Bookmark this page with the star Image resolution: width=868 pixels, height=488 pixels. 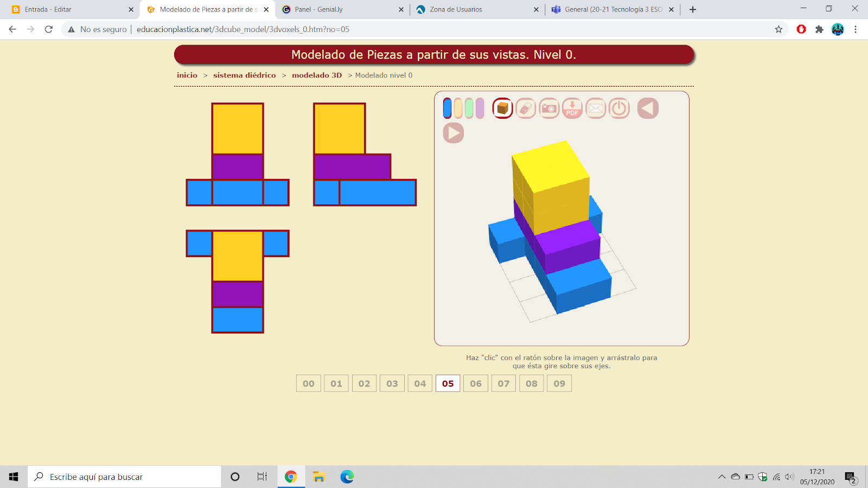click(778, 29)
